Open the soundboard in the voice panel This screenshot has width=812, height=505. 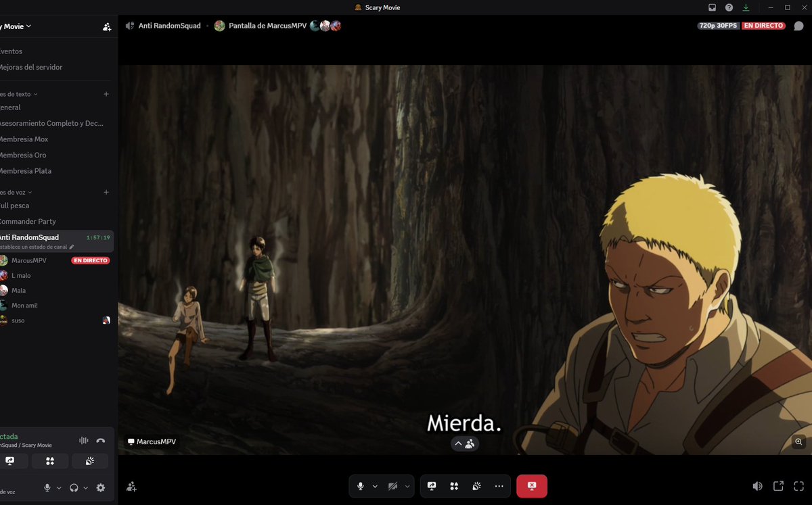(x=90, y=461)
